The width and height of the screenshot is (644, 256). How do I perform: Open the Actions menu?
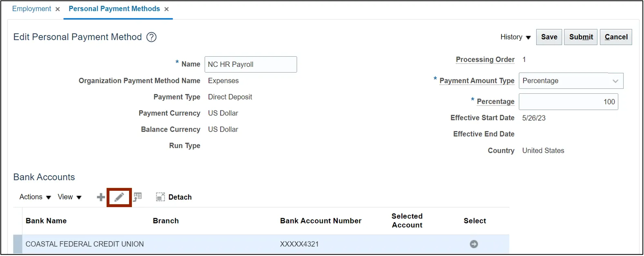tap(35, 197)
